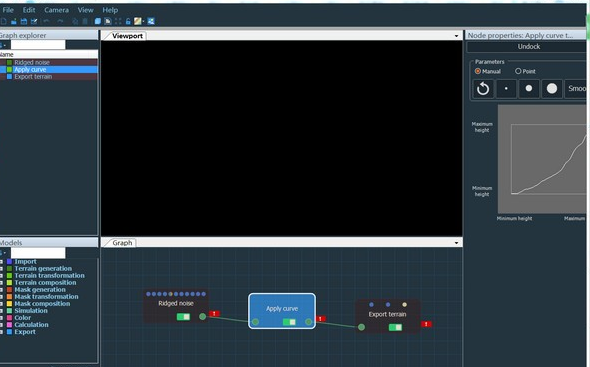Undo the last action from the toolbar

point(46,21)
